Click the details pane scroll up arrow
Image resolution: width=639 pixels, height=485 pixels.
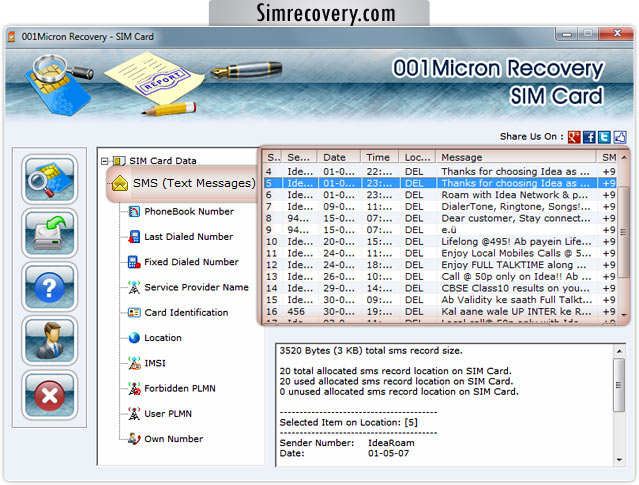coord(619,351)
